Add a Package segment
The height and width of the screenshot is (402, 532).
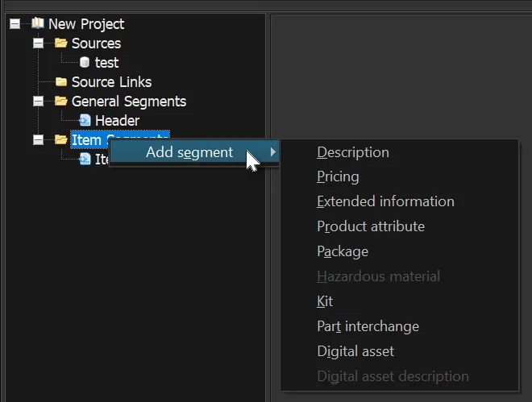tap(399, 251)
